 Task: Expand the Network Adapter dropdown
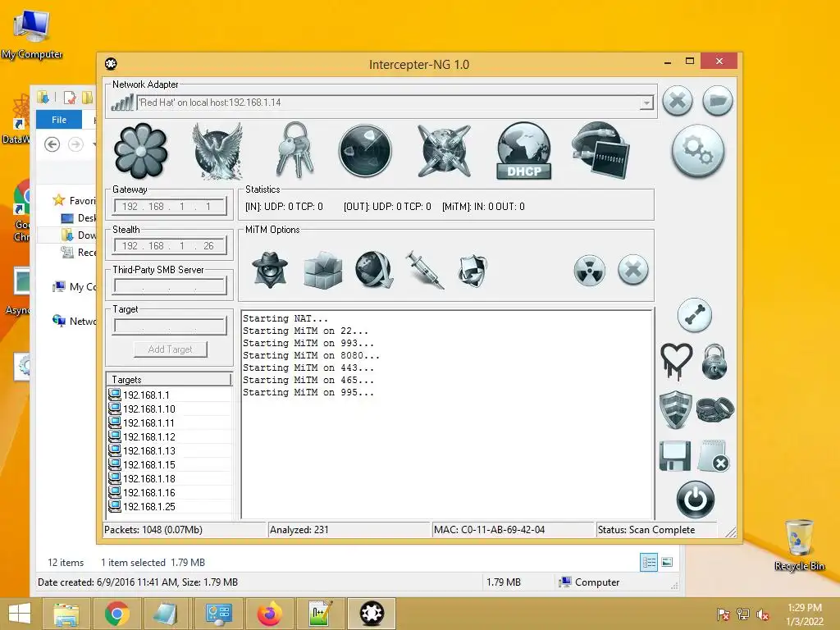click(x=646, y=103)
